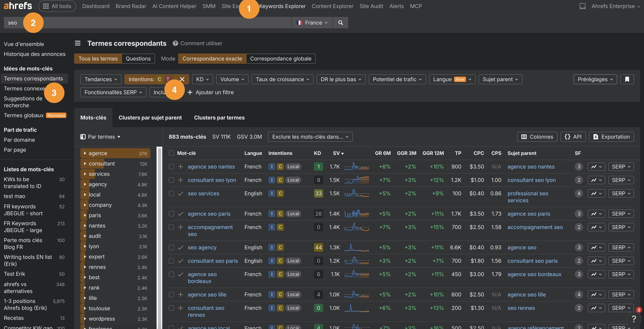This screenshot has width=644, height=329.
Task: Open the All tools grid menu
Action: coord(57,6)
